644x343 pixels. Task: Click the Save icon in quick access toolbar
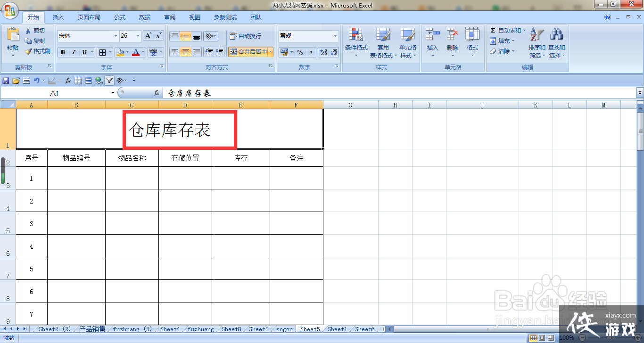(6, 81)
